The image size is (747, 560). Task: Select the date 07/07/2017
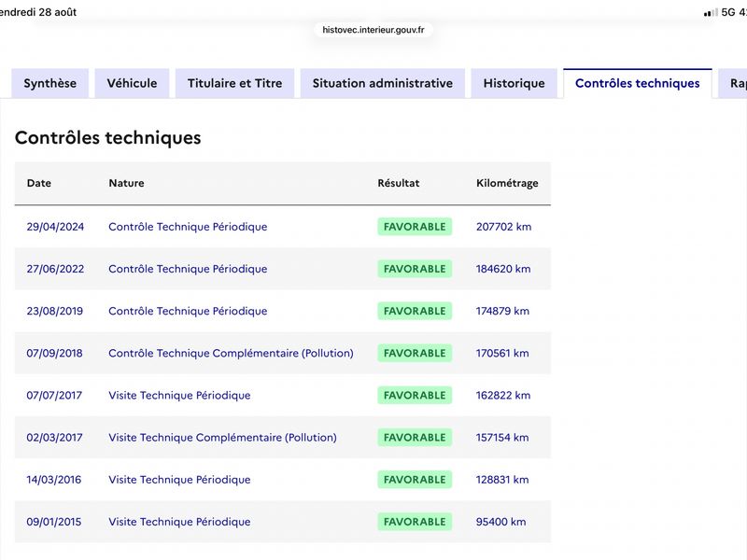[54, 395]
